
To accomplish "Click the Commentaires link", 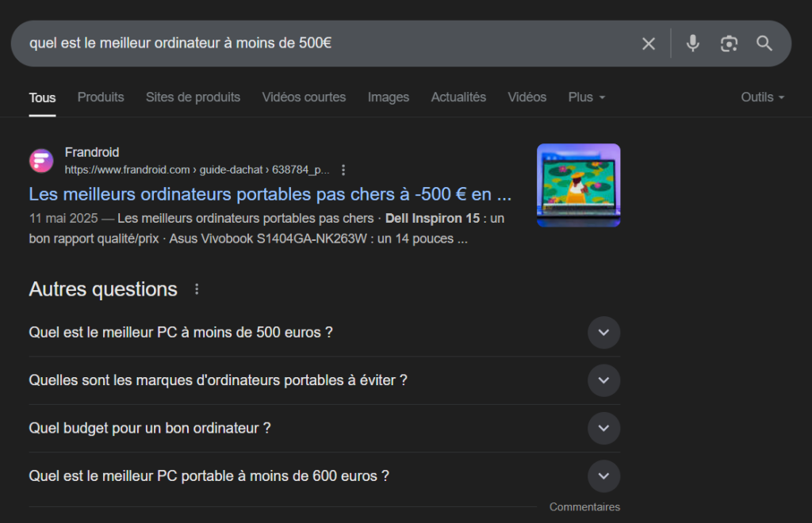I will pos(584,506).
